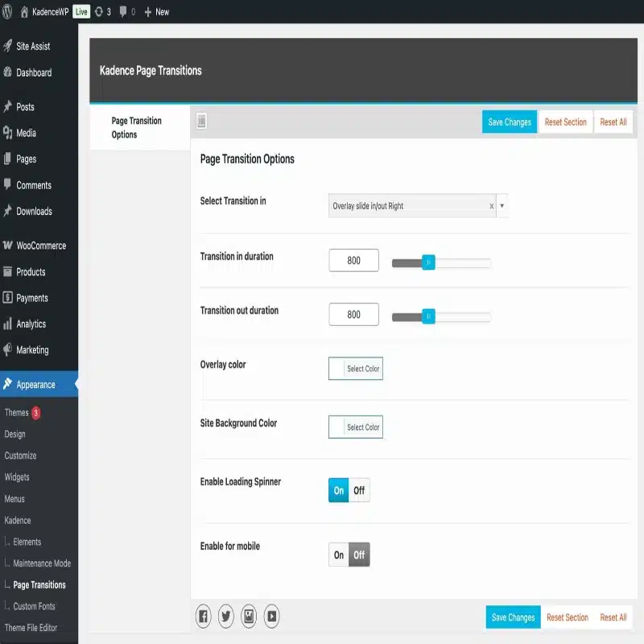
Task: Open the updates icon showing 3
Action: [x=103, y=12]
